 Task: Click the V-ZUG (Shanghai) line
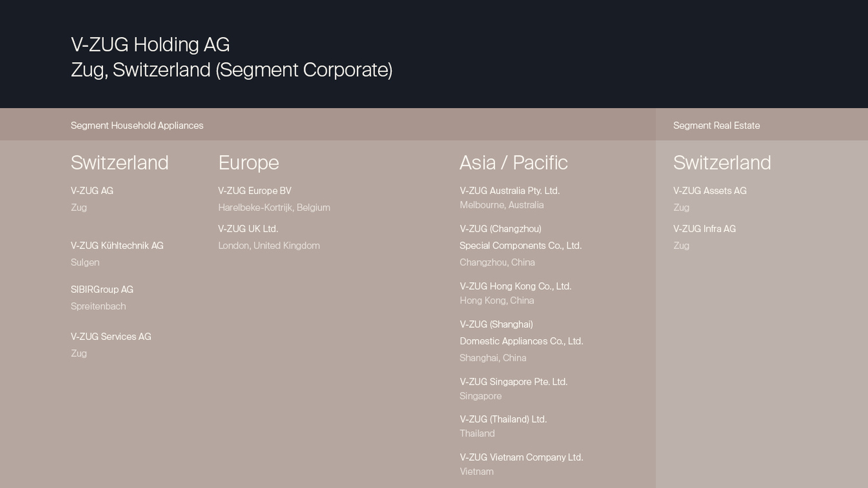[496, 324]
